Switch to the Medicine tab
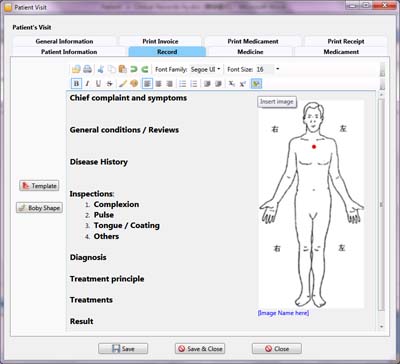The image size is (400, 364). tap(250, 52)
